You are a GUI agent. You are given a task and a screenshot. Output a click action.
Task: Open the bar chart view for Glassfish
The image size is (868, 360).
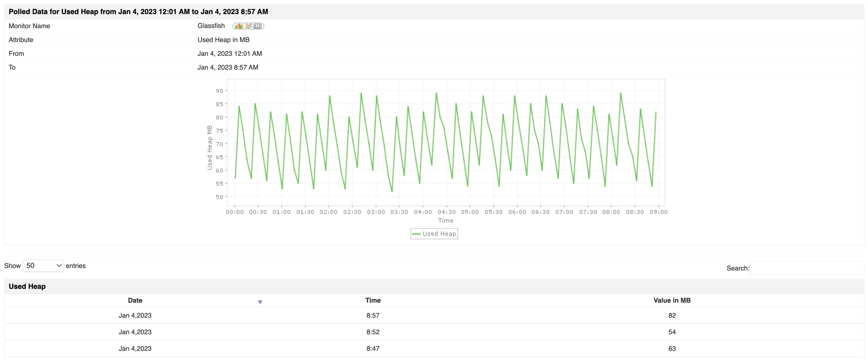239,26
